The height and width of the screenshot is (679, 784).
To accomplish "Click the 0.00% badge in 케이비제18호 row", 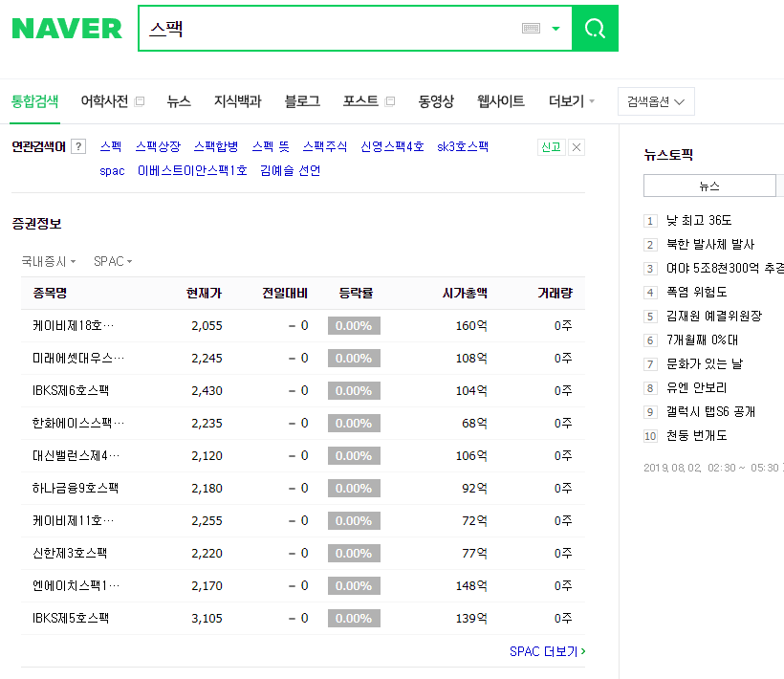I will [354, 326].
